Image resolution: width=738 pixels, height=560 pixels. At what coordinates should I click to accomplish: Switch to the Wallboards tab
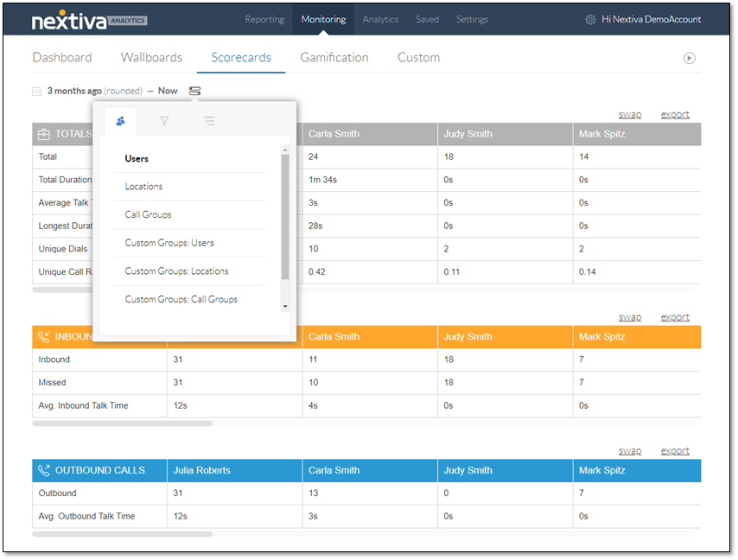click(151, 57)
